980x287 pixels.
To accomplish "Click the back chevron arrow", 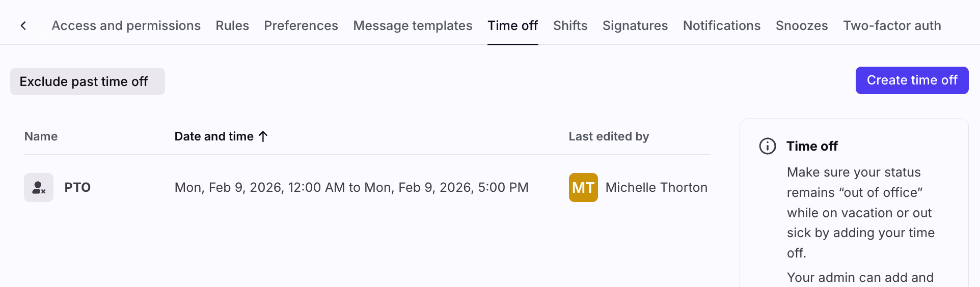I will pos(23,26).
